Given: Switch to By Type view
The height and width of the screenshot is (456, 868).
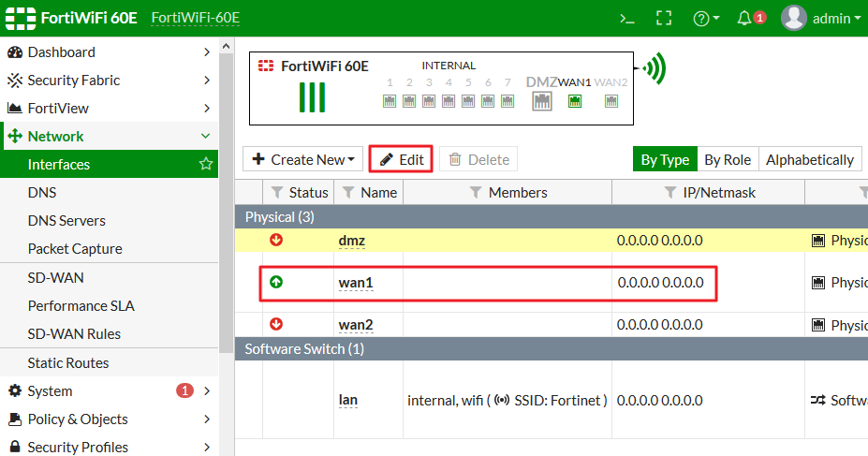Looking at the screenshot, I should point(665,160).
